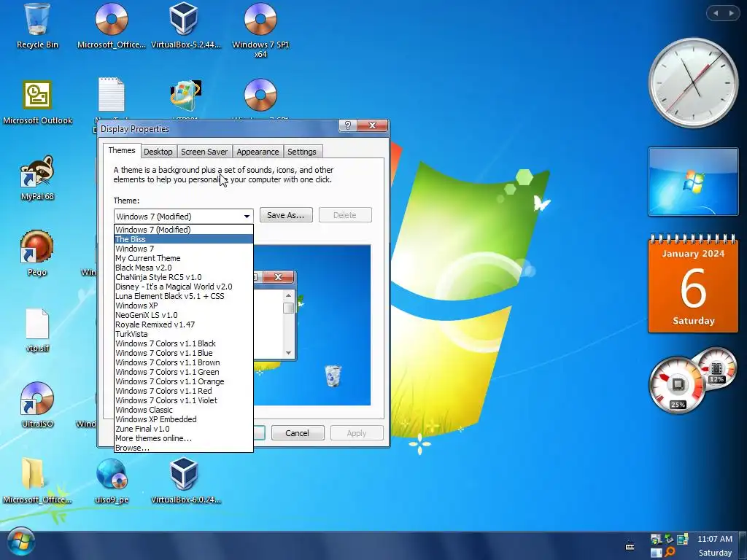Click the sidebar next arrow

point(731,13)
